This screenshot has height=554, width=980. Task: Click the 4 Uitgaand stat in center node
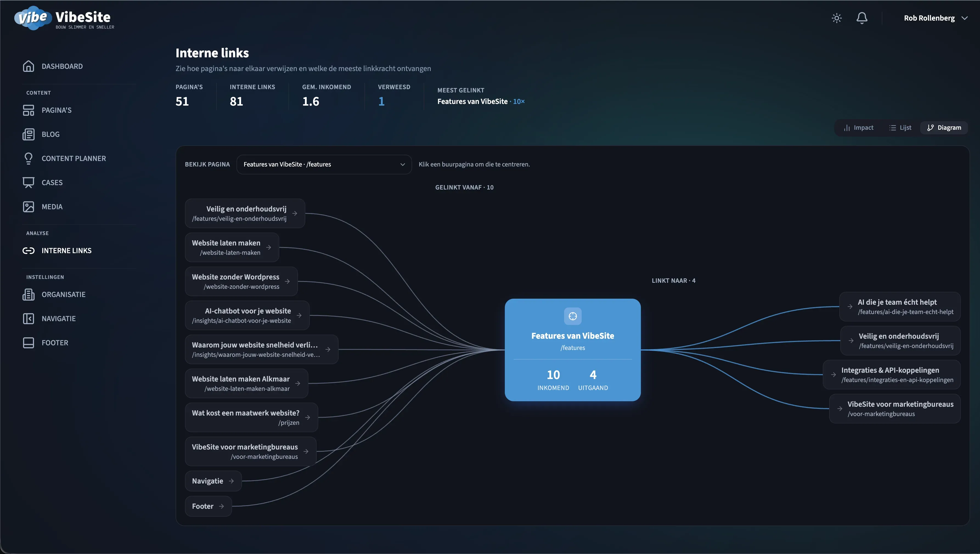coord(593,380)
